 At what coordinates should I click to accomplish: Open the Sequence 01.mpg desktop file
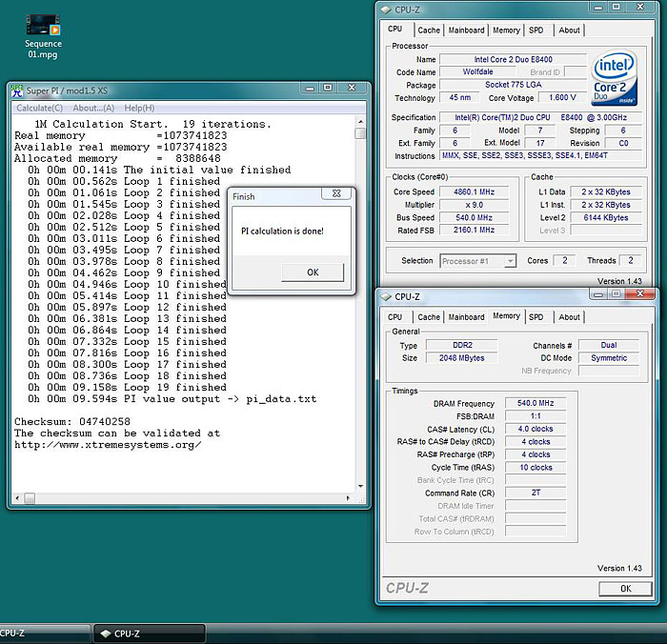click(43, 36)
